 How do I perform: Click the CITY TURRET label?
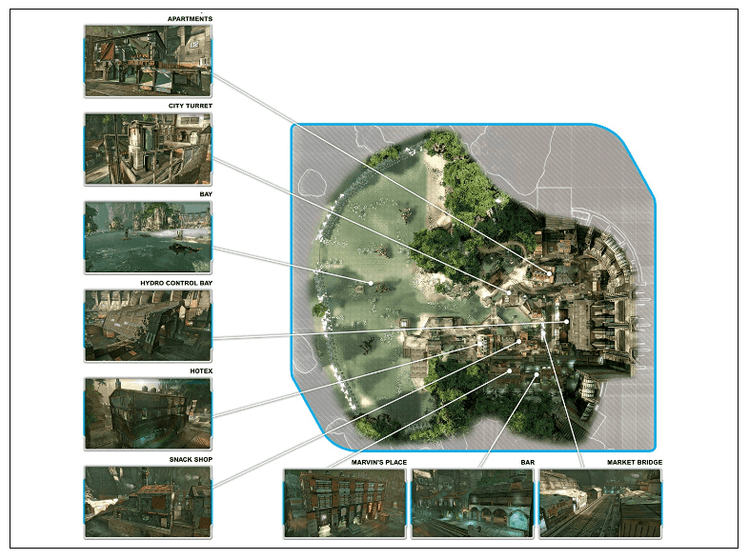pyautogui.click(x=191, y=106)
